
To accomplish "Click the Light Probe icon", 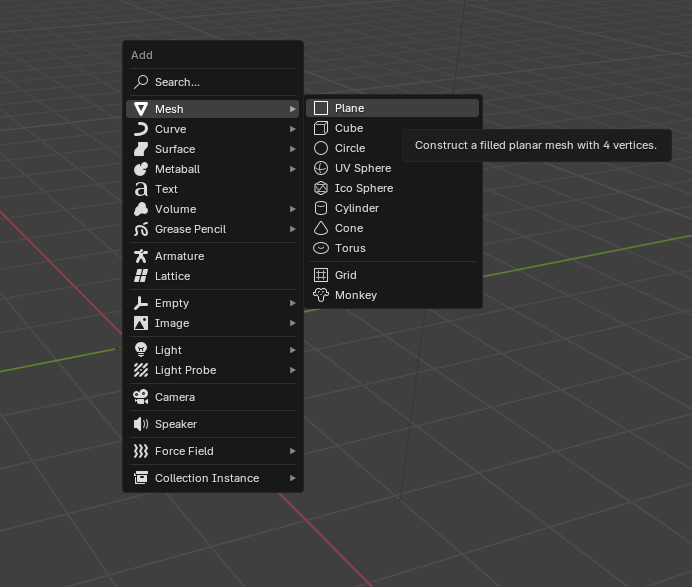I will click(x=141, y=370).
